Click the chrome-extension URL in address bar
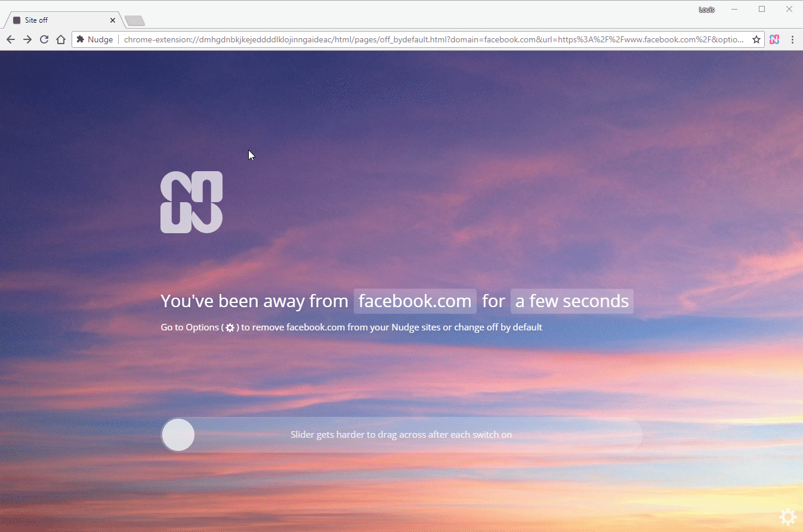Image resolution: width=803 pixels, height=532 pixels. coord(434,39)
